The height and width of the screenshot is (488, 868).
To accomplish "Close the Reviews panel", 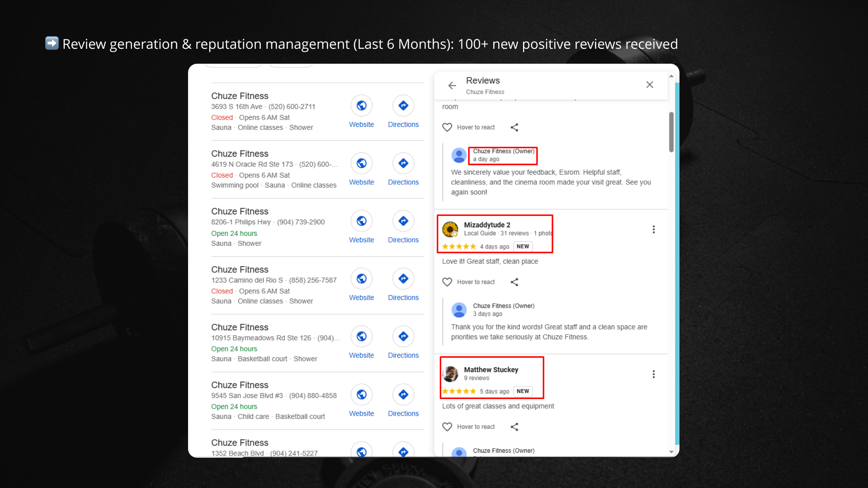I will [650, 84].
